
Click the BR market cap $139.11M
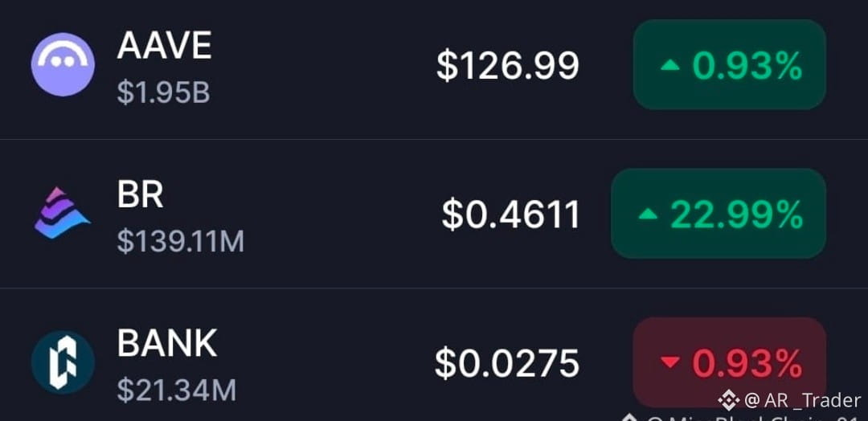181,242
